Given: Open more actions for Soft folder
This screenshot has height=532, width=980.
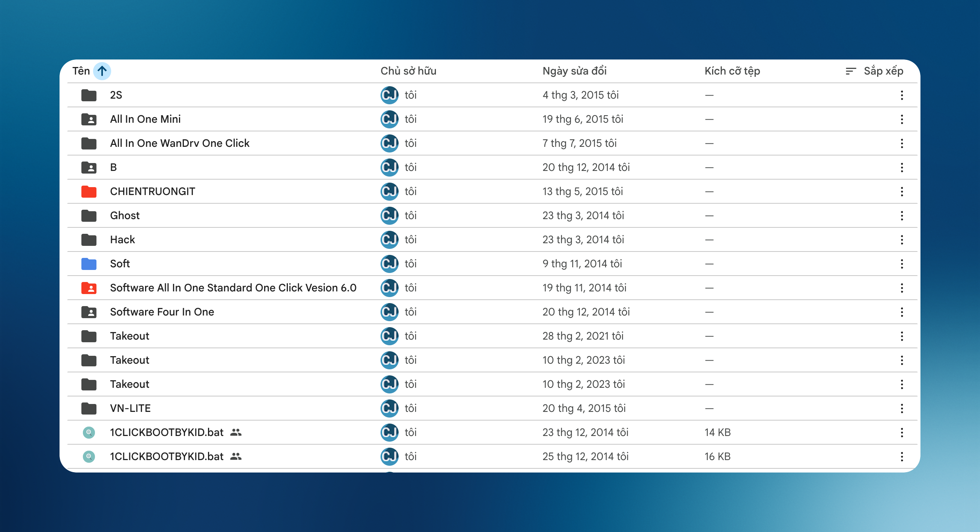Looking at the screenshot, I should pos(902,264).
